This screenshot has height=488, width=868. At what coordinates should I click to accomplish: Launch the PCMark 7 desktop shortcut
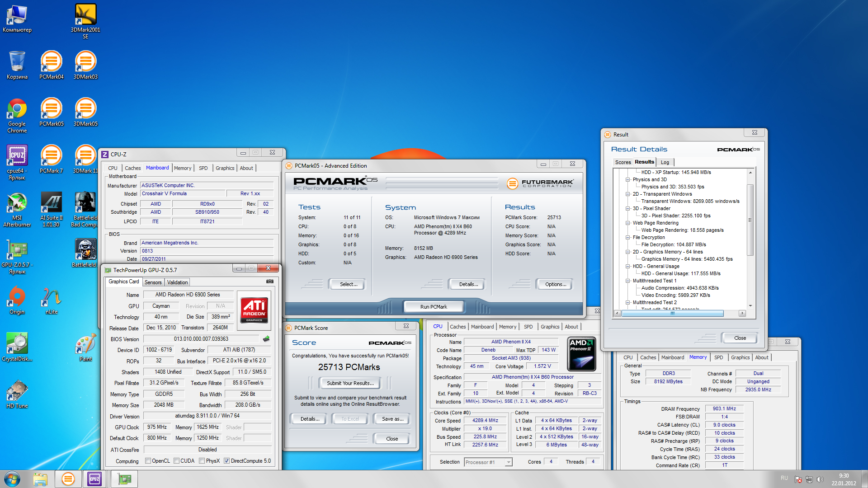point(52,159)
